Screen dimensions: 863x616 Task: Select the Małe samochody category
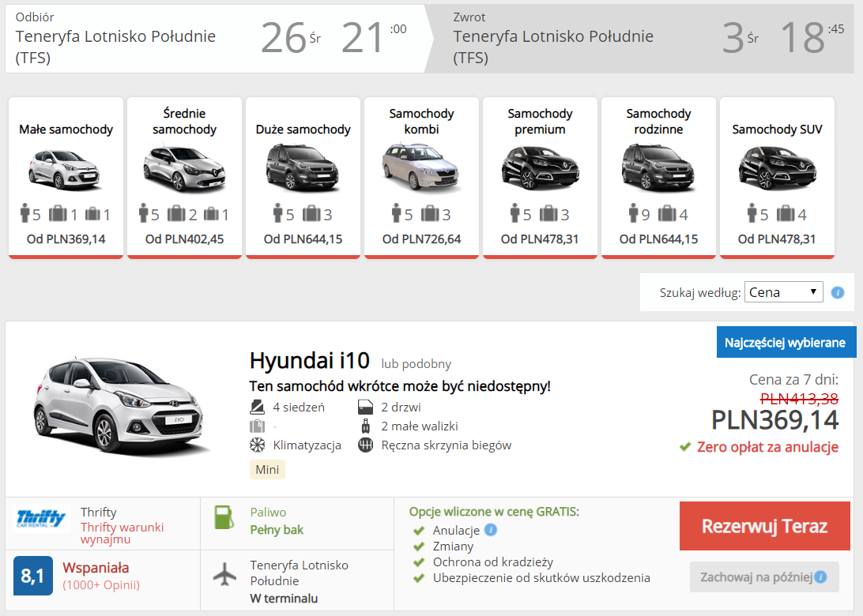(66, 177)
